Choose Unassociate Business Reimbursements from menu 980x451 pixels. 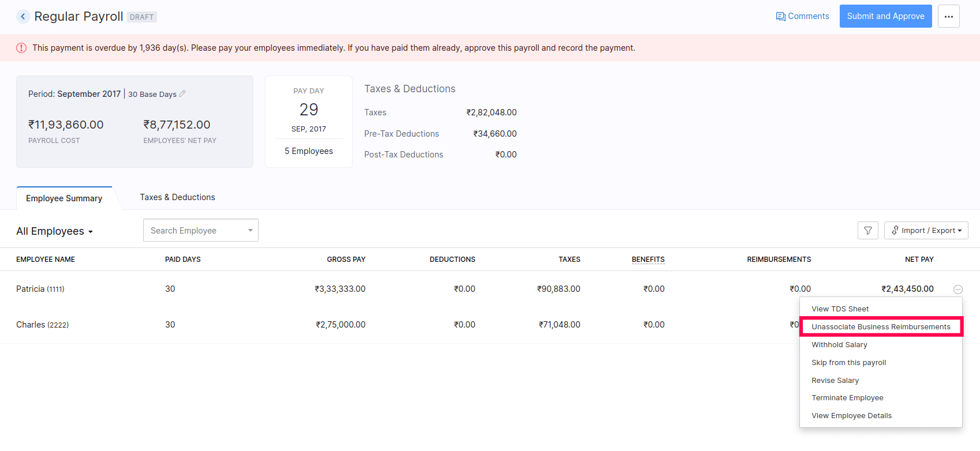tap(880, 327)
